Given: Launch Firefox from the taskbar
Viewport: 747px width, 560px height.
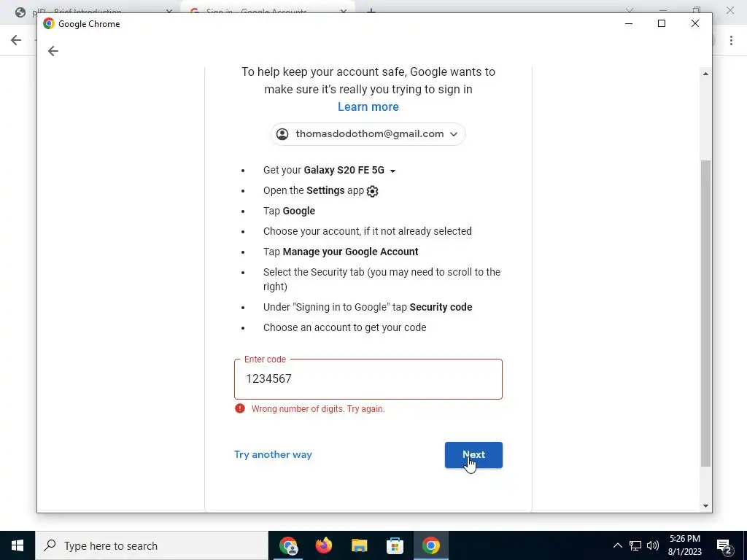Looking at the screenshot, I should 324,545.
